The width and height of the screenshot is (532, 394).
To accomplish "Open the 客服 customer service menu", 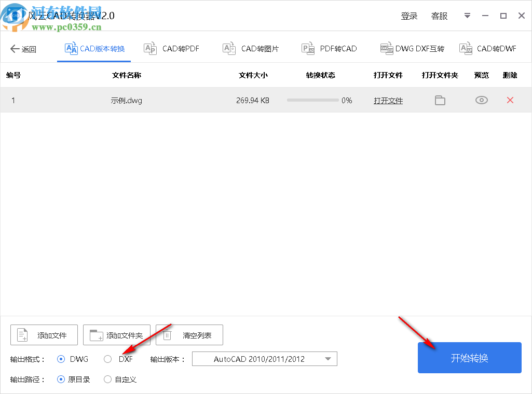I will (439, 16).
